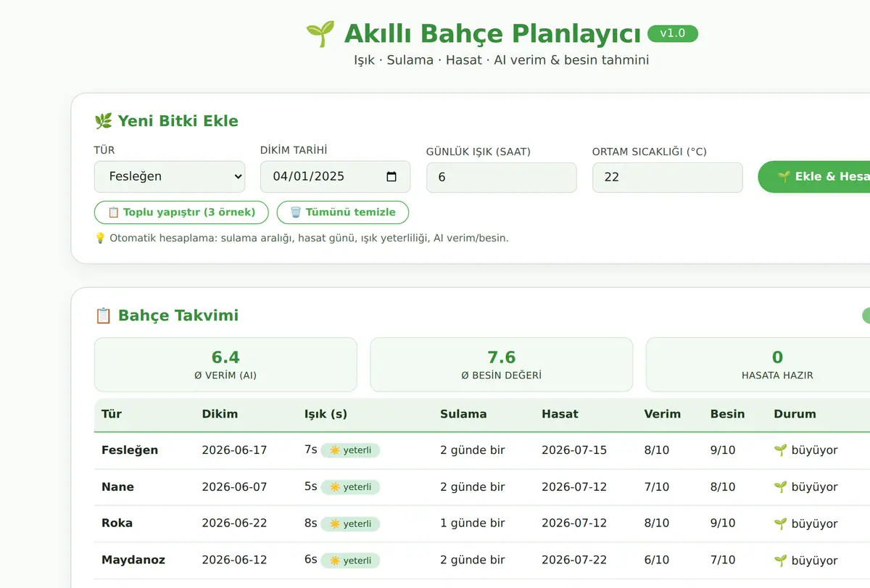Click the yeterli badge in Roka row
This screenshot has height=588, width=870.
[350, 523]
